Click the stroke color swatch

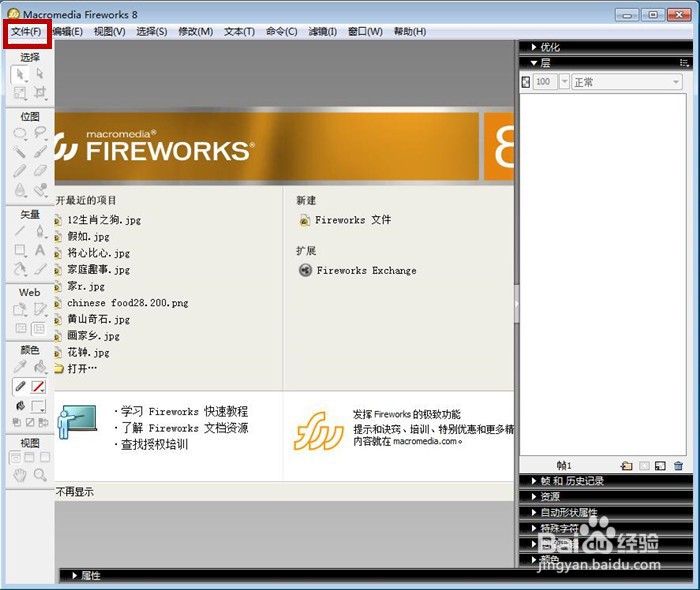(38, 386)
